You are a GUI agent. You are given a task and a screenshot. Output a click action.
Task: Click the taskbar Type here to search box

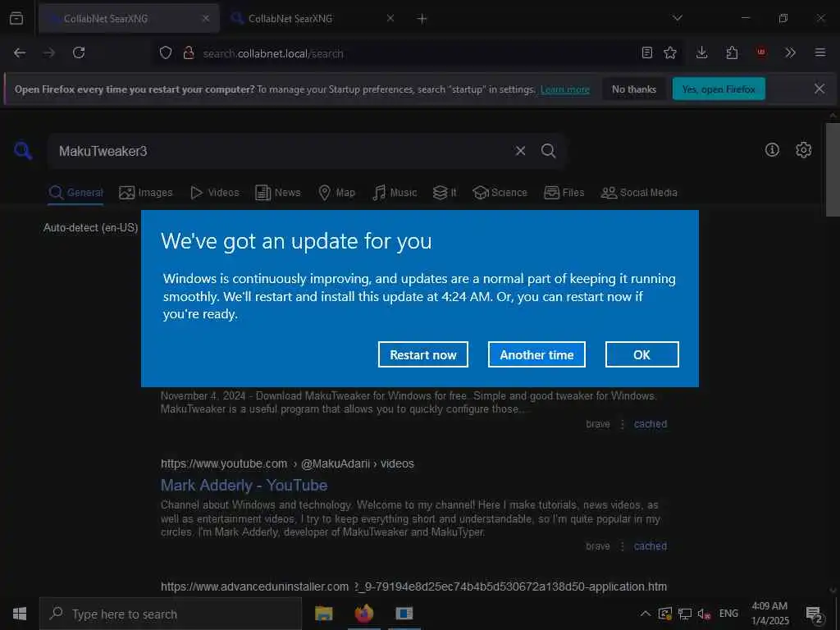(171, 614)
